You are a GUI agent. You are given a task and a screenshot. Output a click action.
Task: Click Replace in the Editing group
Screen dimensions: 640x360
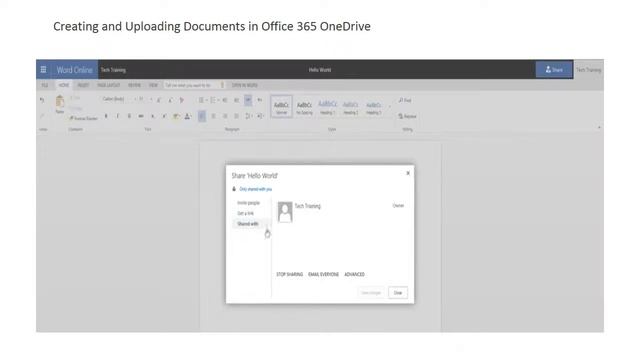pyautogui.click(x=407, y=116)
